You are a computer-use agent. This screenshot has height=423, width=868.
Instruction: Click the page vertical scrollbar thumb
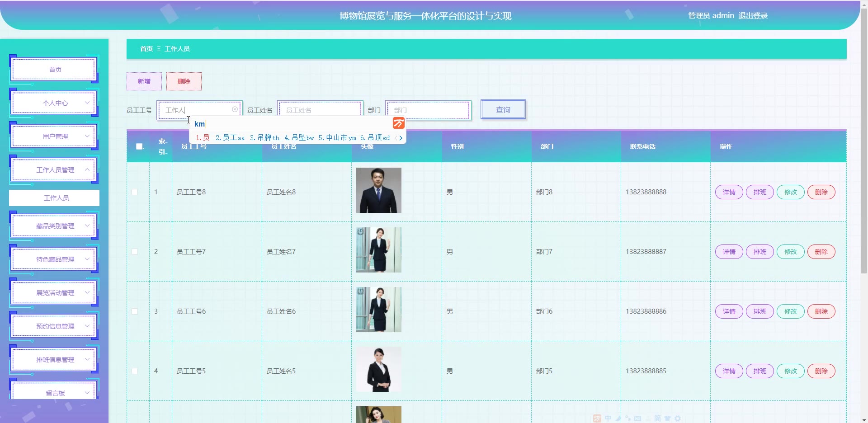[864, 141]
